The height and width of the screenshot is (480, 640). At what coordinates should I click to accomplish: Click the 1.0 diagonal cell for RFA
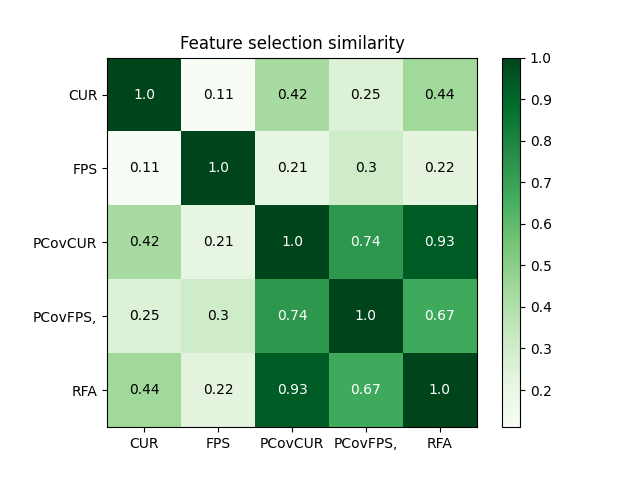[x=440, y=390]
